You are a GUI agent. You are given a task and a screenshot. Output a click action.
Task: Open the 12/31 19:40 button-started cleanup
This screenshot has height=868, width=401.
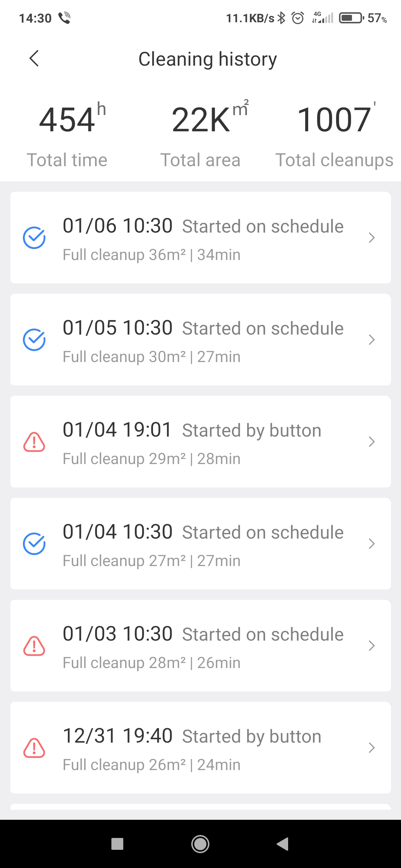pos(200,748)
